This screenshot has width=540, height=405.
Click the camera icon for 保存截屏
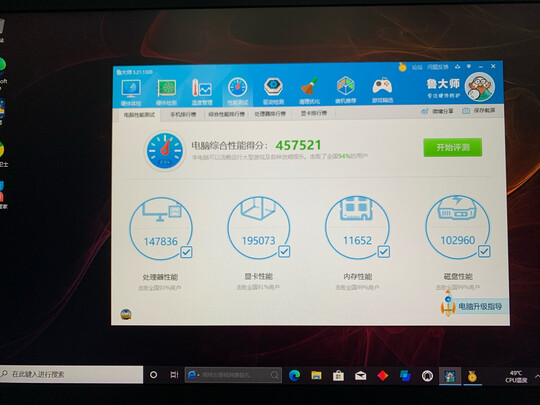click(x=466, y=111)
